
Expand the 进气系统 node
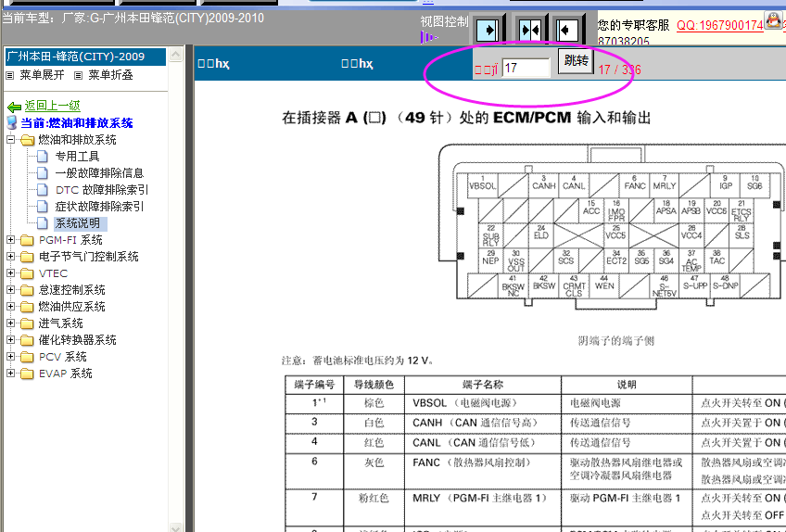(x=10, y=323)
